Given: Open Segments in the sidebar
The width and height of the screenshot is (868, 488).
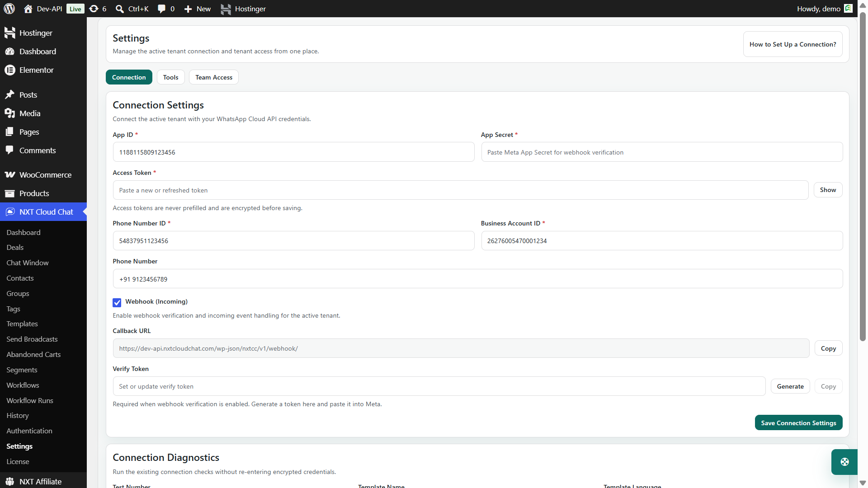Looking at the screenshot, I should (x=22, y=370).
